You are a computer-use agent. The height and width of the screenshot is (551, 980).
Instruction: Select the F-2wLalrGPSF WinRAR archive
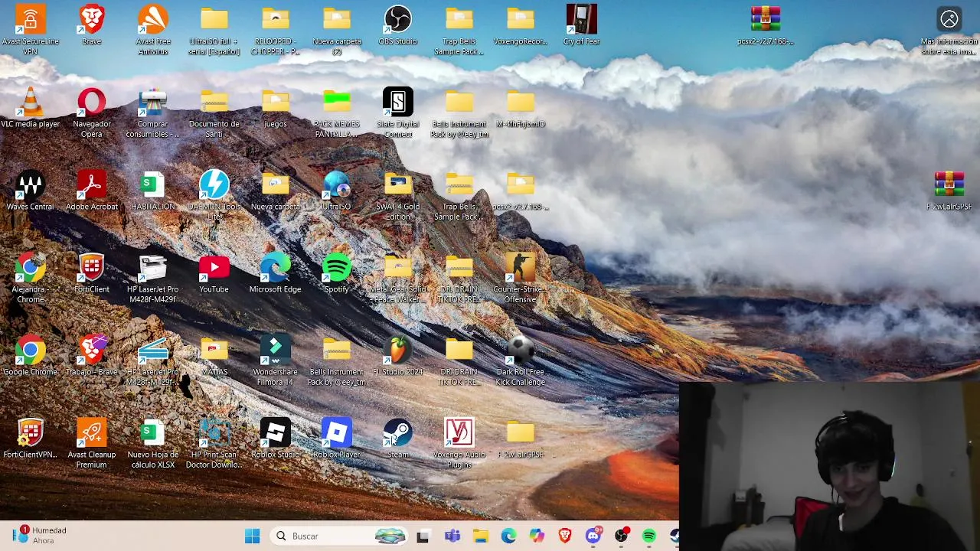pyautogui.click(x=949, y=191)
